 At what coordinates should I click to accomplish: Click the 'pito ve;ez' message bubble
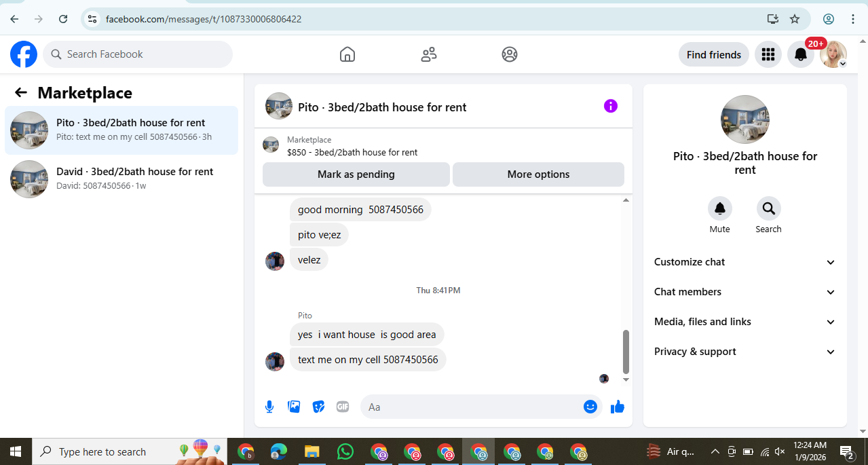click(320, 235)
